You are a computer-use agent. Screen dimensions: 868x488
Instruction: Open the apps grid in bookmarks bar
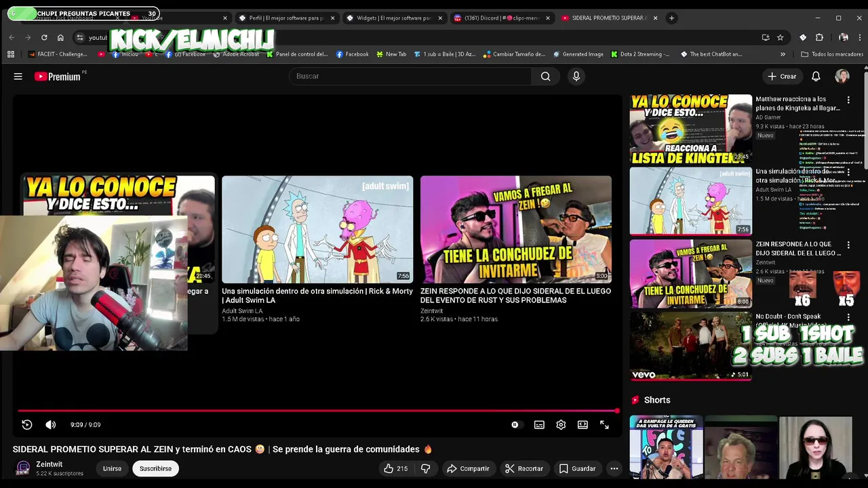click(x=11, y=54)
